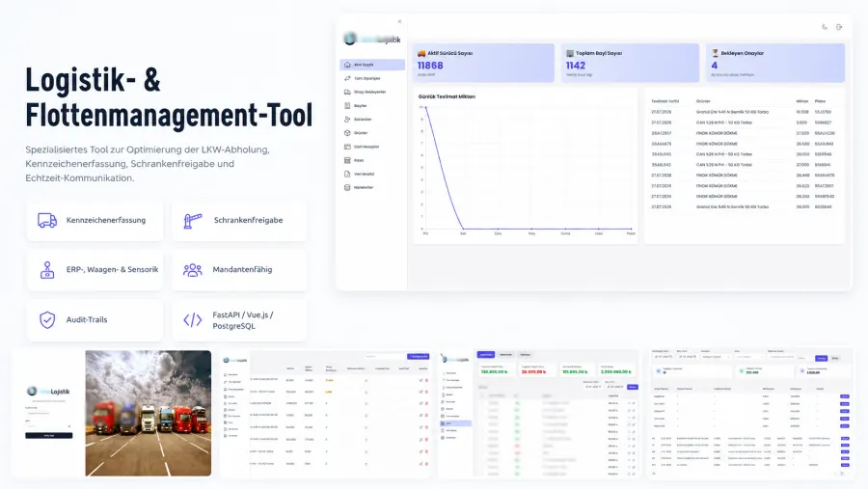Open the Ürünler box icon

coord(347,133)
